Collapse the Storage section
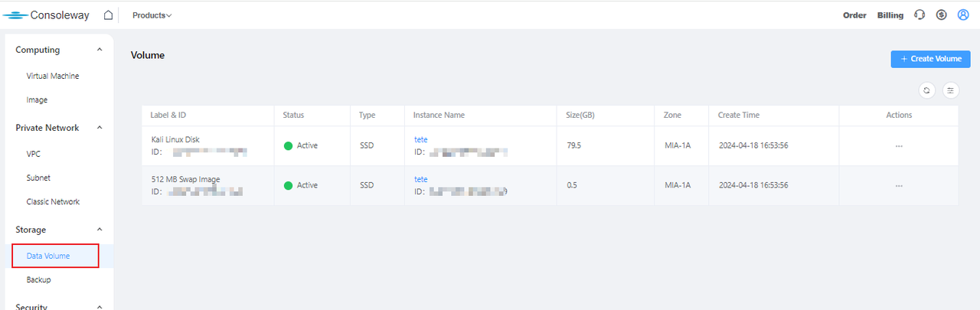Image resolution: width=980 pixels, height=310 pixels. tap(100, 230)
